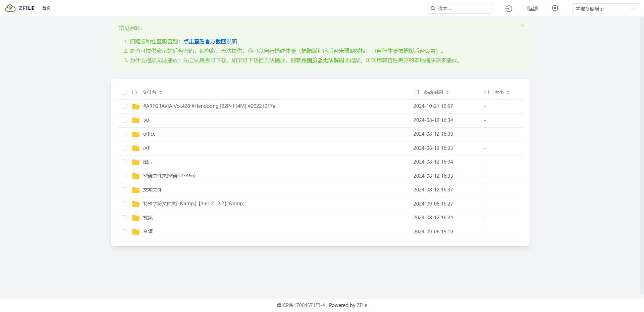Check the 文本文件 row checkbox
644x312 pixels.
tap(124, 190)
